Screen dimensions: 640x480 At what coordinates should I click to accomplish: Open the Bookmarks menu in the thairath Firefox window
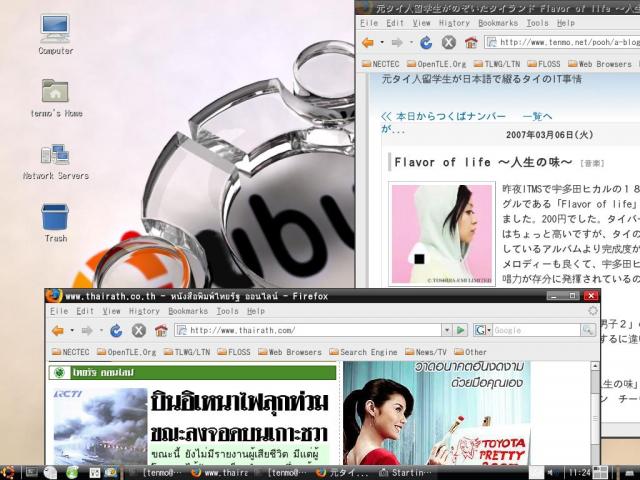(x=188, y=311)
